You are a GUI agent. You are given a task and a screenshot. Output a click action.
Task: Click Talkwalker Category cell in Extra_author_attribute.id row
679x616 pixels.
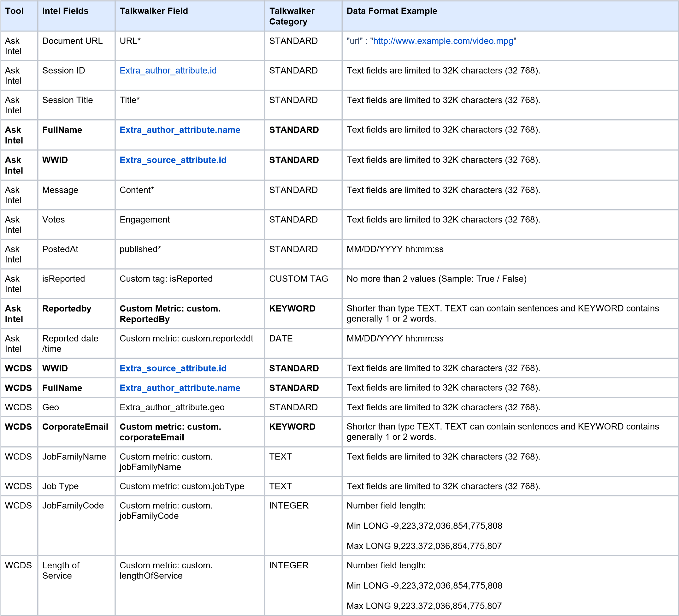click(303, 75)
